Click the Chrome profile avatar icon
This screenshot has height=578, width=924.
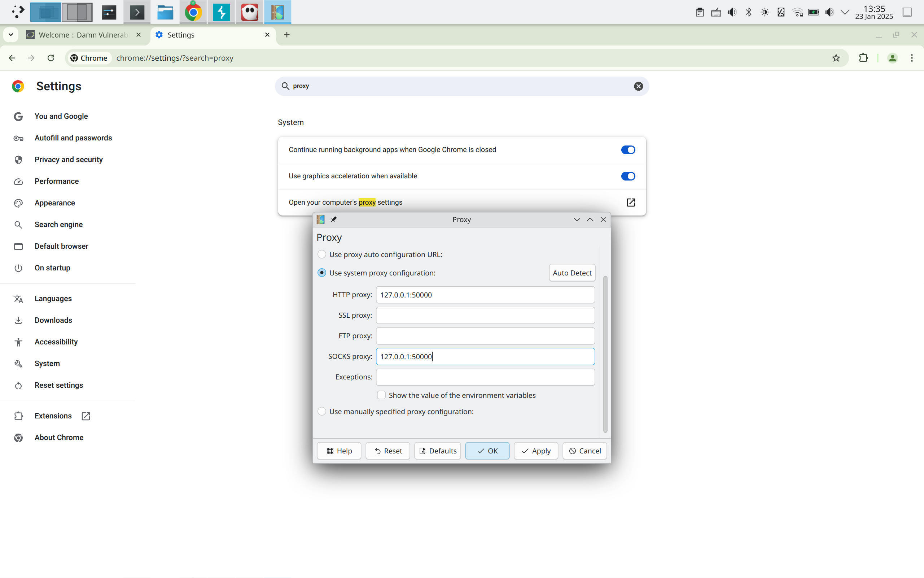892,58
